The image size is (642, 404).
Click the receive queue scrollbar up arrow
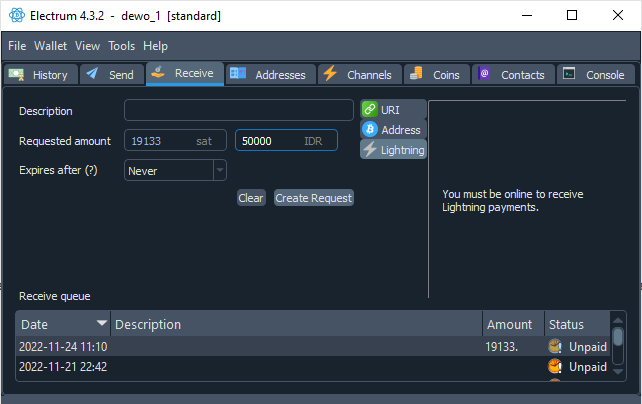[618, 320]
